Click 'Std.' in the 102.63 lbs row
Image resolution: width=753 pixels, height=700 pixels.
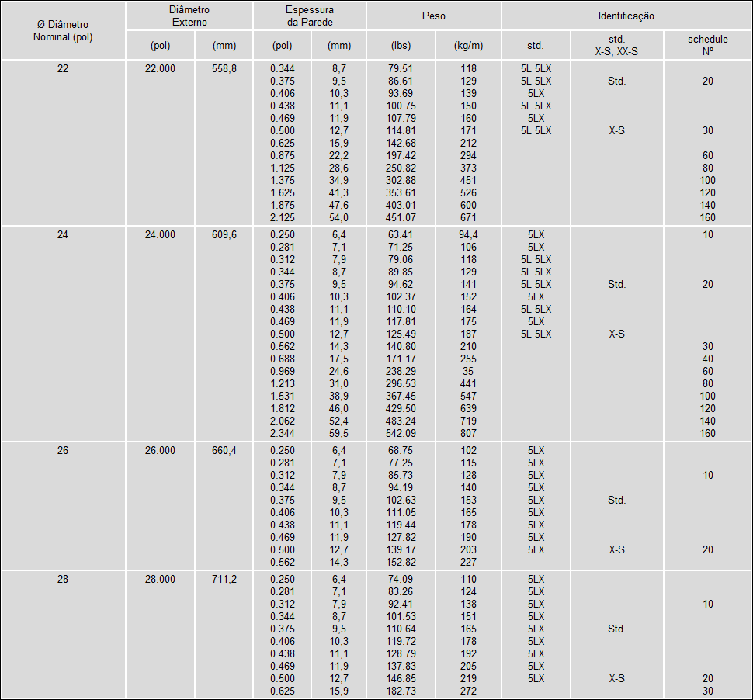[616, 501]
